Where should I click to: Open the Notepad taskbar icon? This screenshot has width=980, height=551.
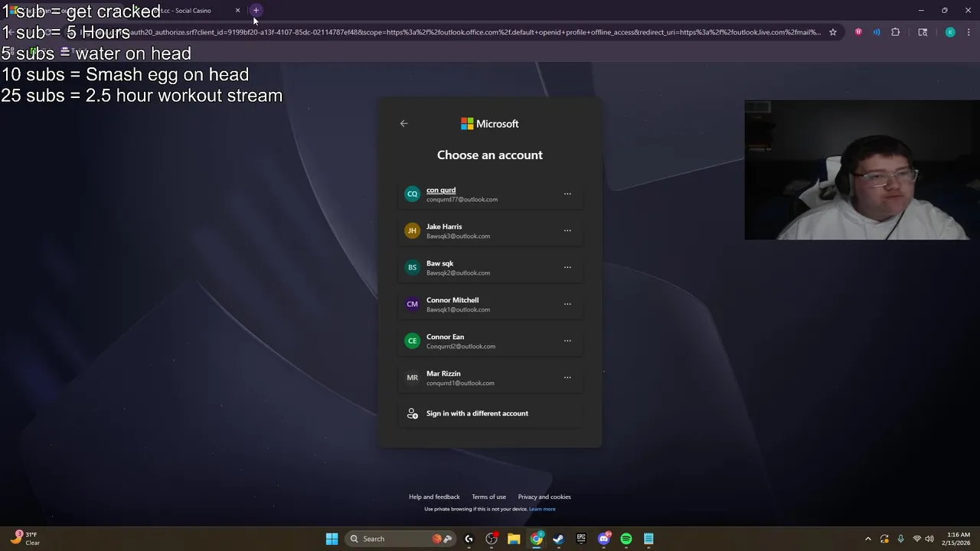coord(648,539)
